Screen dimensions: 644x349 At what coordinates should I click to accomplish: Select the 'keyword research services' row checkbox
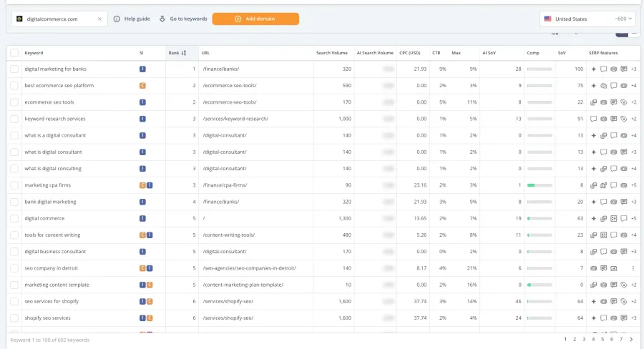[x=14, y=119]
